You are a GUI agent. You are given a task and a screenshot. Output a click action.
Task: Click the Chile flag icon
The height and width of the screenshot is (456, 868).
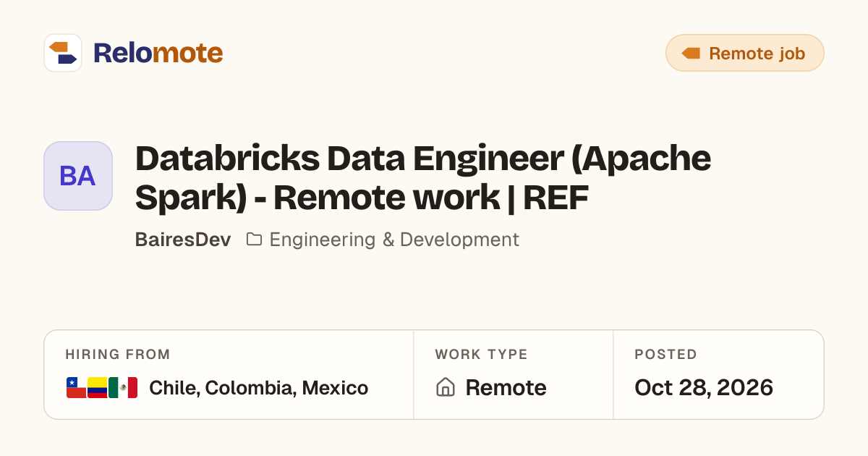point(76,388)
